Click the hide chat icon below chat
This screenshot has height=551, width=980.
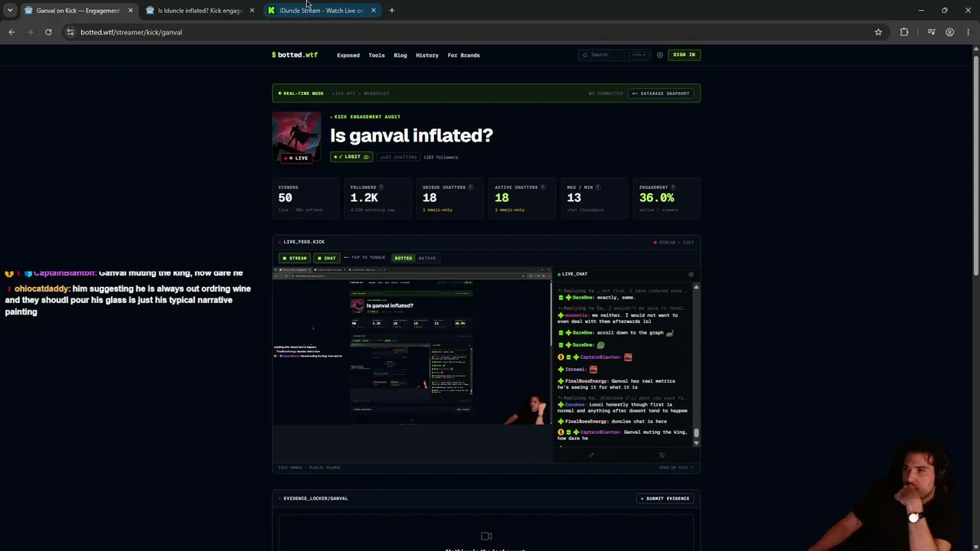[x=662, y=455]
